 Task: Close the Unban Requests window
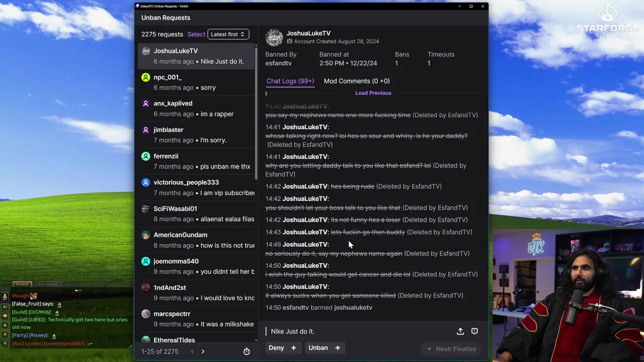[482, 6]
